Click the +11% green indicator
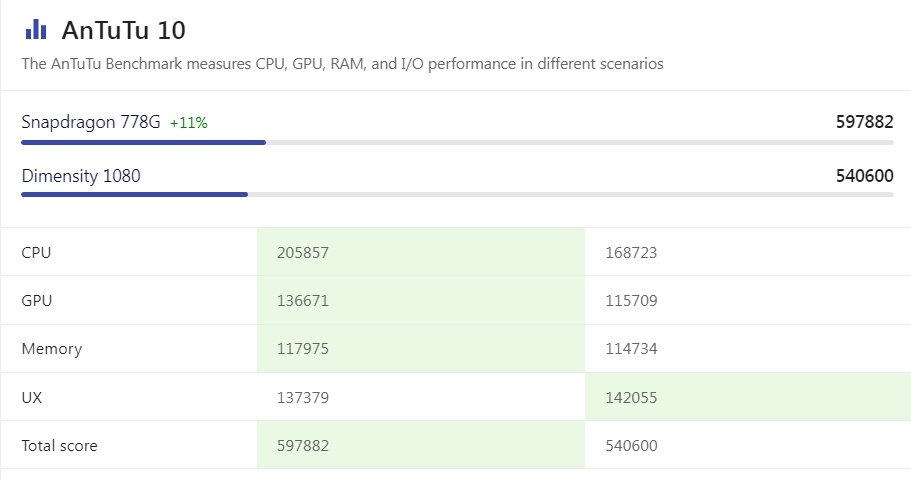911x481 pixels. [x=189, y=123]
